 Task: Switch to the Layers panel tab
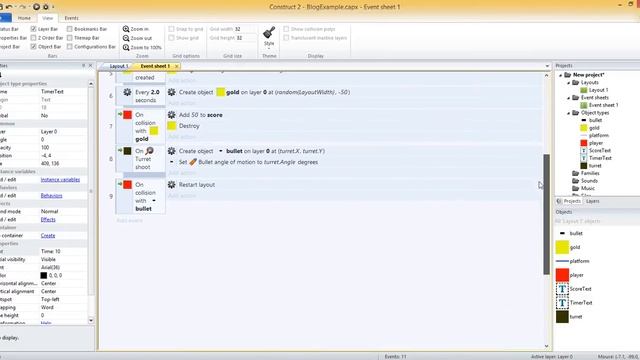[592, 201]
